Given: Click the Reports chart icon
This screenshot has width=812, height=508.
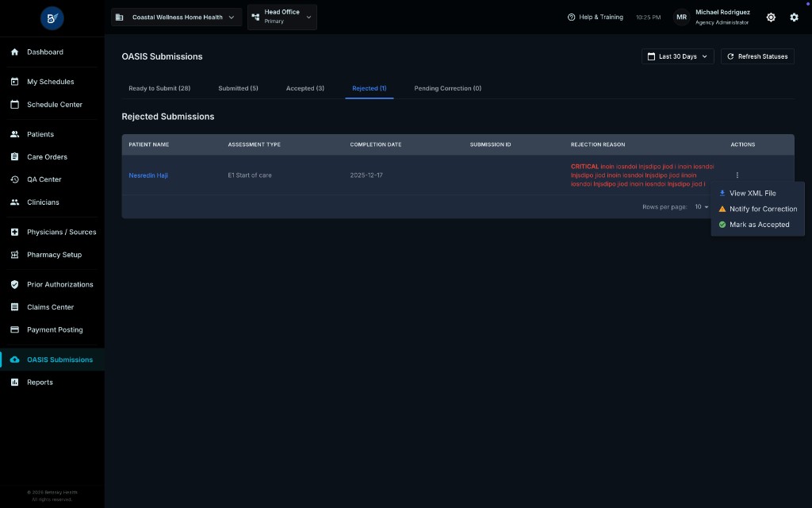Looking at the screenshot, I should [x=14, y=382].
